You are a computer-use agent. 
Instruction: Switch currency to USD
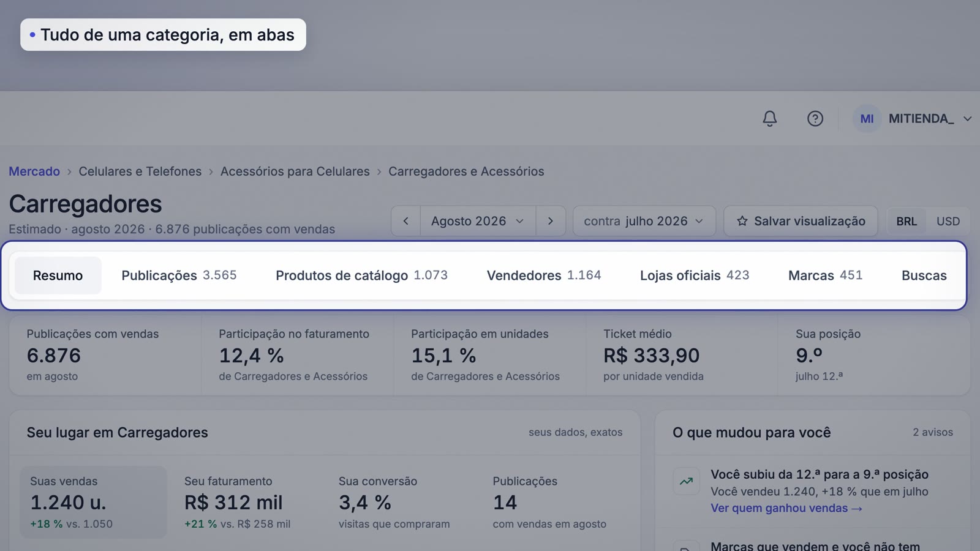pyautogui.click(x=948, y=221)
